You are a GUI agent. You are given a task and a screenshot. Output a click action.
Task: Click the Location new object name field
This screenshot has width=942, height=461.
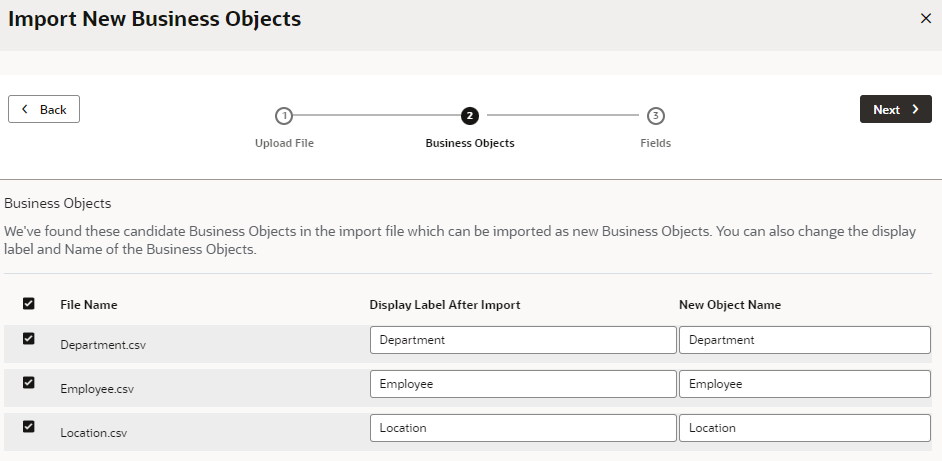coord(804,428)
